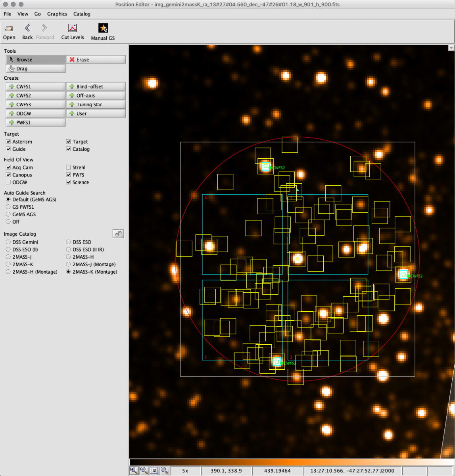455x476 pixels.
Task: Open image catalog settings gear button
Action: (118, 234)
